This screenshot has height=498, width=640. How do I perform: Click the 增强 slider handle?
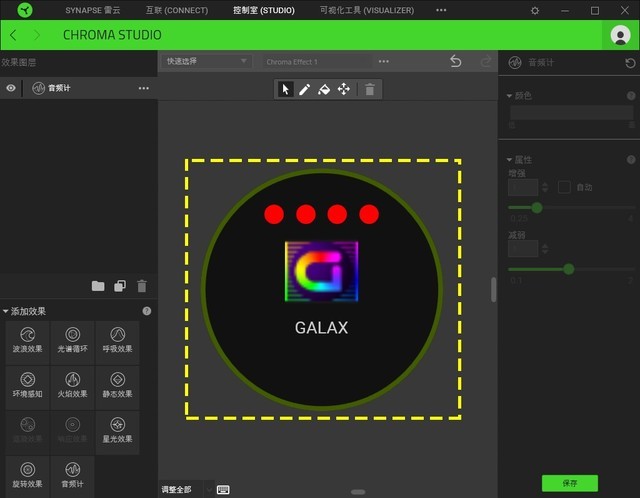pos(537,208)
